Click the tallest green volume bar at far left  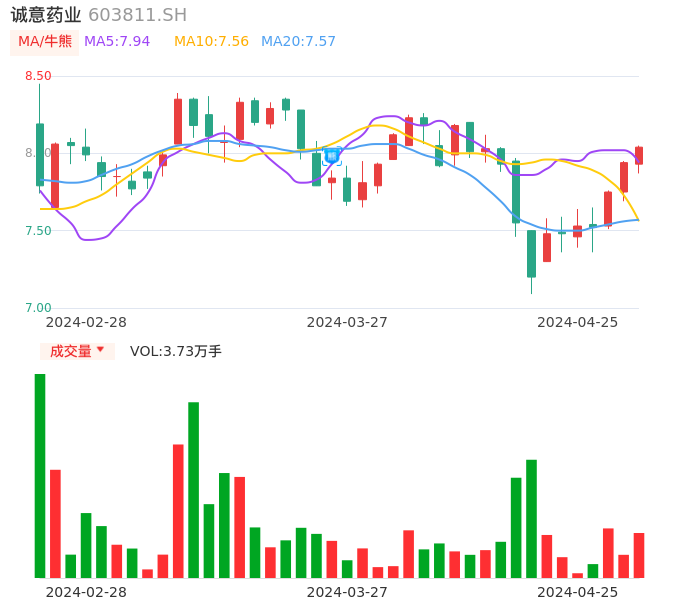[x=40, y=476]
